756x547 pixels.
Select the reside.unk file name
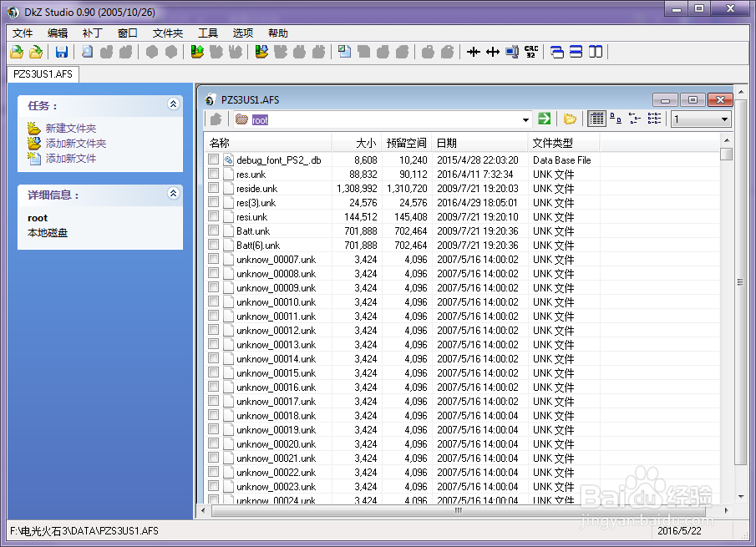(x=256, y=189)
